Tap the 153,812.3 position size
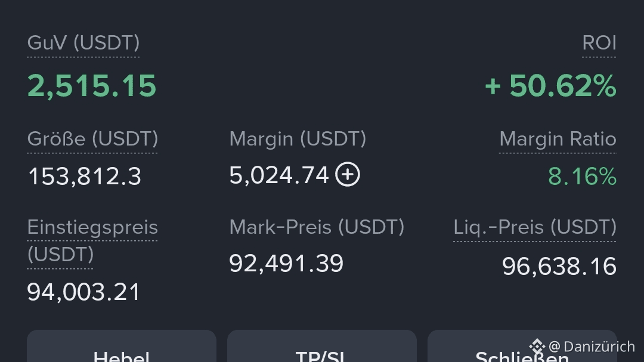The image size is (644, 362). point(84,177)
